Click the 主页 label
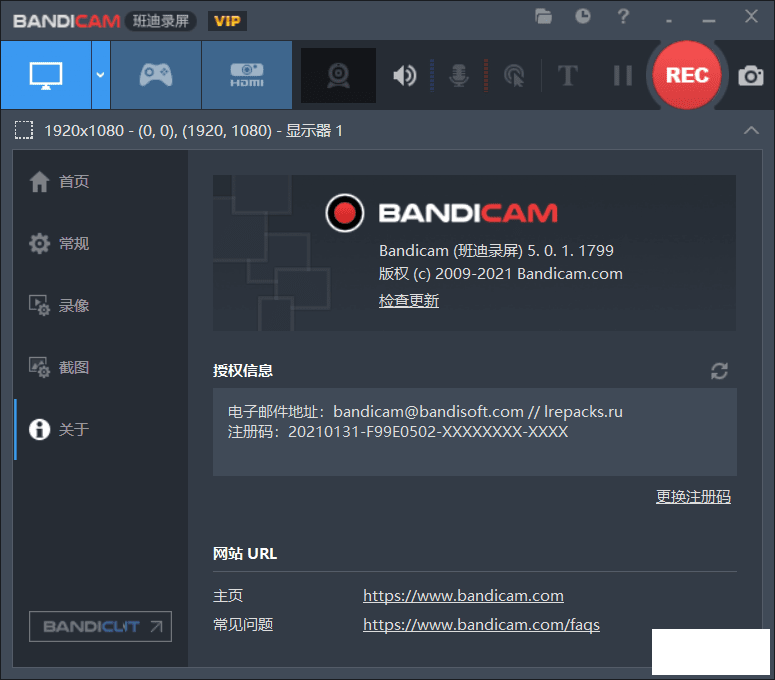Viewport: 775px width, 680px height. coord(228,595)
